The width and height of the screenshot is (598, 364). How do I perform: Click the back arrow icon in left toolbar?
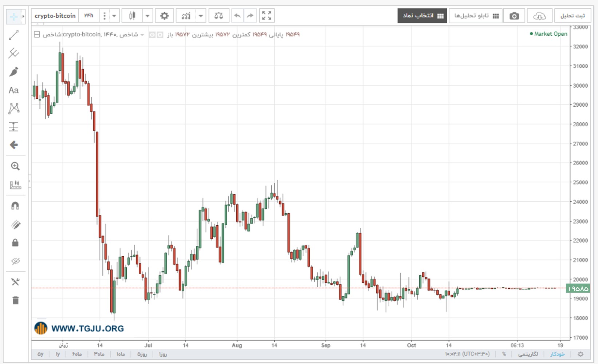click(x=14, y=145)
